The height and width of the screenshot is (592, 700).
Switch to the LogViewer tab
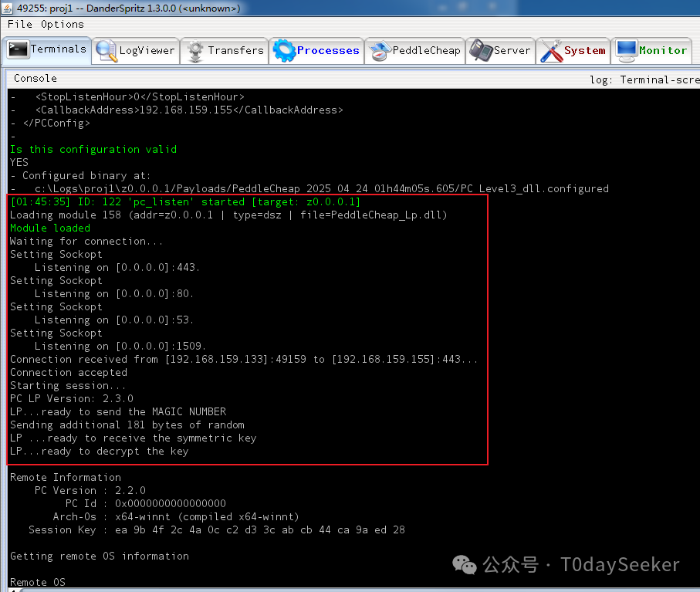tap(136, 50)
